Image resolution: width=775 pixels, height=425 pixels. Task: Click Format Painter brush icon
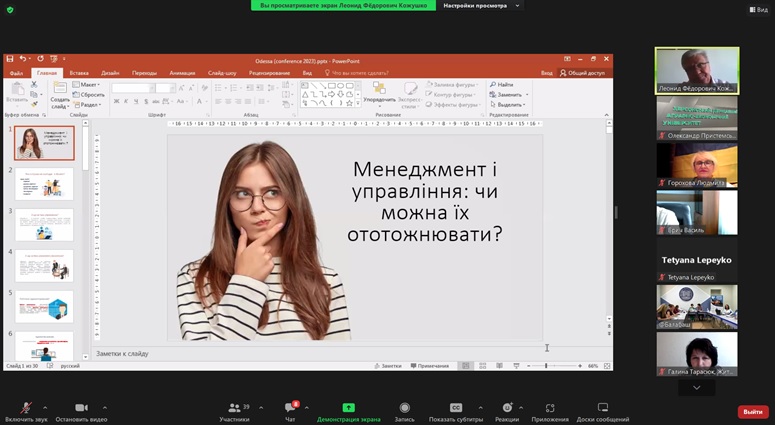point(34,104)
